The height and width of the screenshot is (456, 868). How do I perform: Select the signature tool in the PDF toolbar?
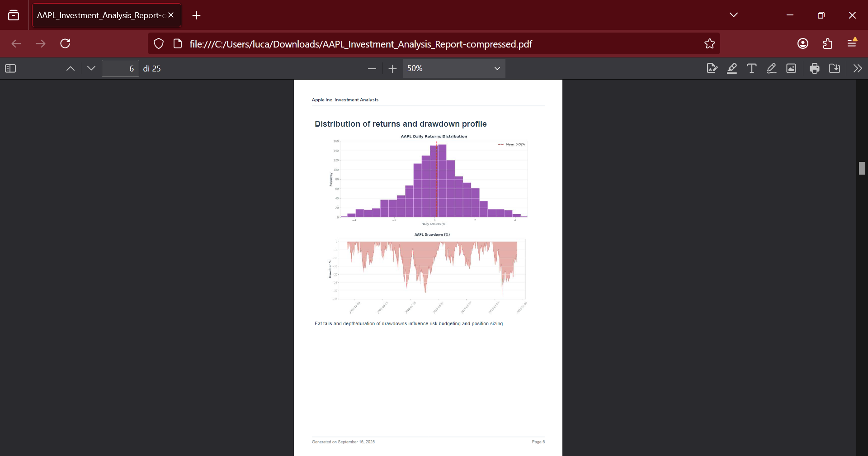coord(712,68)
